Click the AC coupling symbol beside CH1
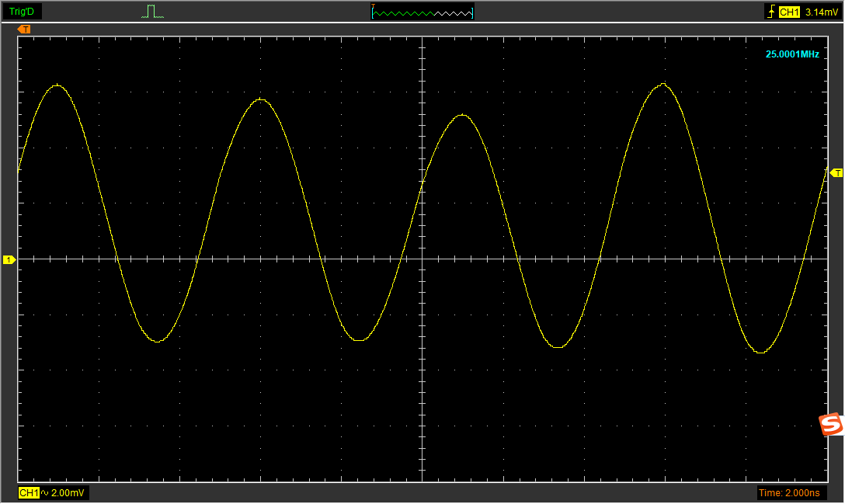 45,492
